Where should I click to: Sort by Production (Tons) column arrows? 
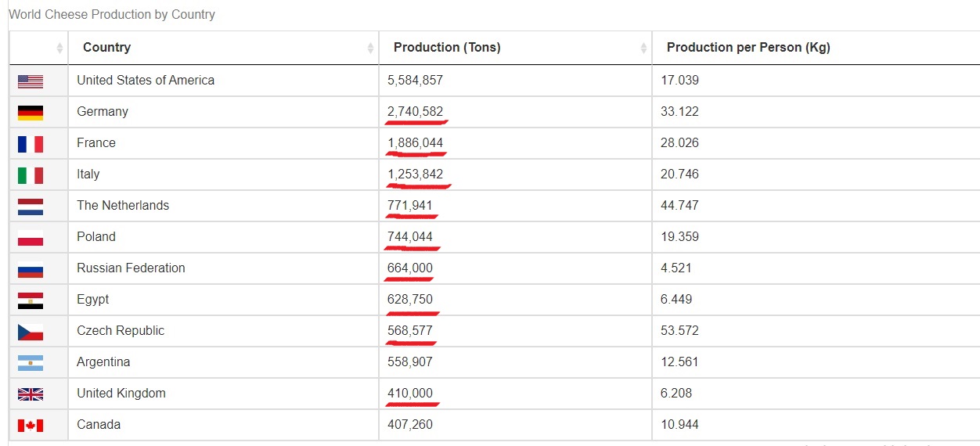click(x=643, y=49)
